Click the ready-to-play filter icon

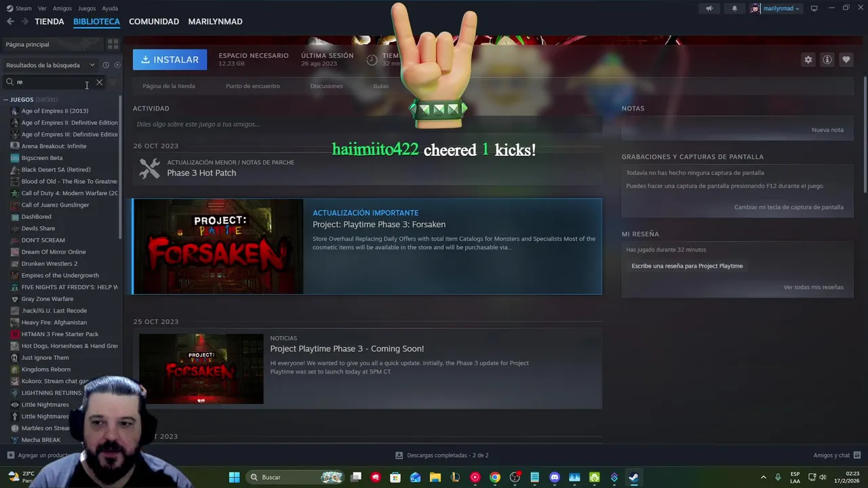[x=117, y=65]
